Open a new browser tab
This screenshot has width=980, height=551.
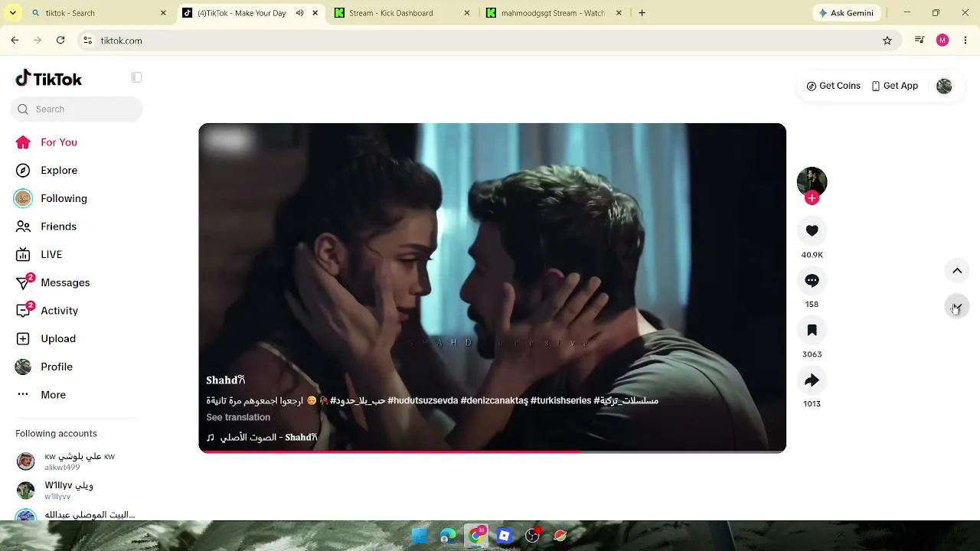click(642, 13)
